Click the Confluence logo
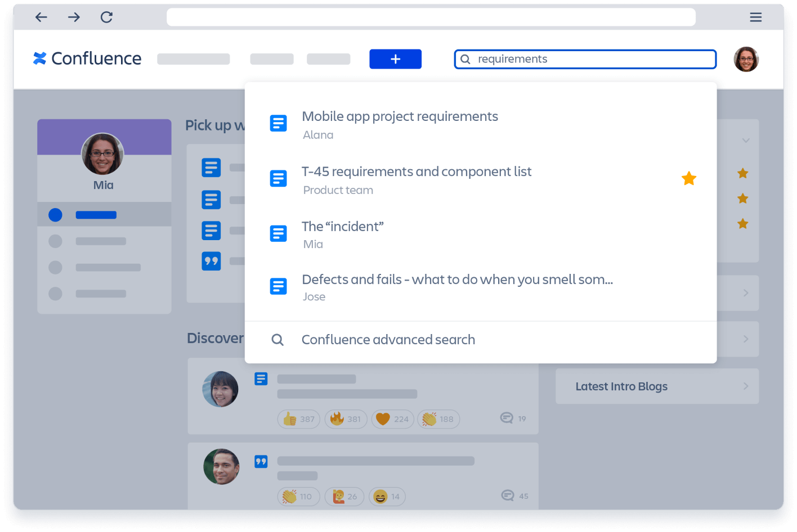This screenshot has width=797, height=532. pos(87,58)
